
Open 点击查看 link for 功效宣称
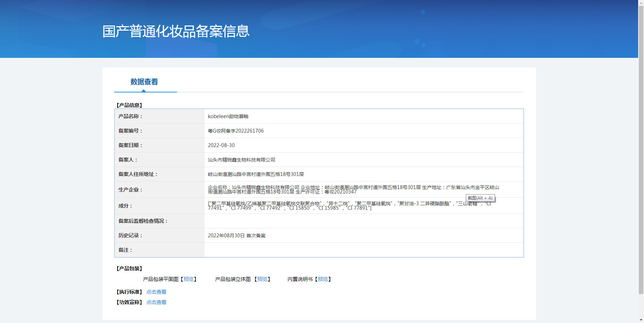click(x=156, y=302)
